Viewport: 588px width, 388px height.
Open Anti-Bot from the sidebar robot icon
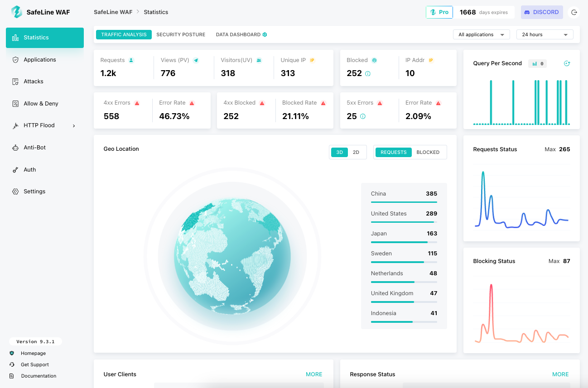coord(15,148)
